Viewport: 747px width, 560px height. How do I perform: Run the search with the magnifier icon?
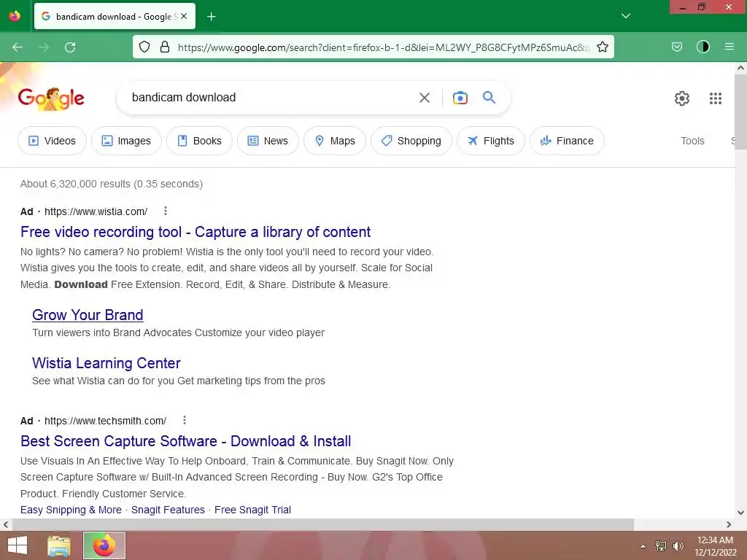[489, 97]
